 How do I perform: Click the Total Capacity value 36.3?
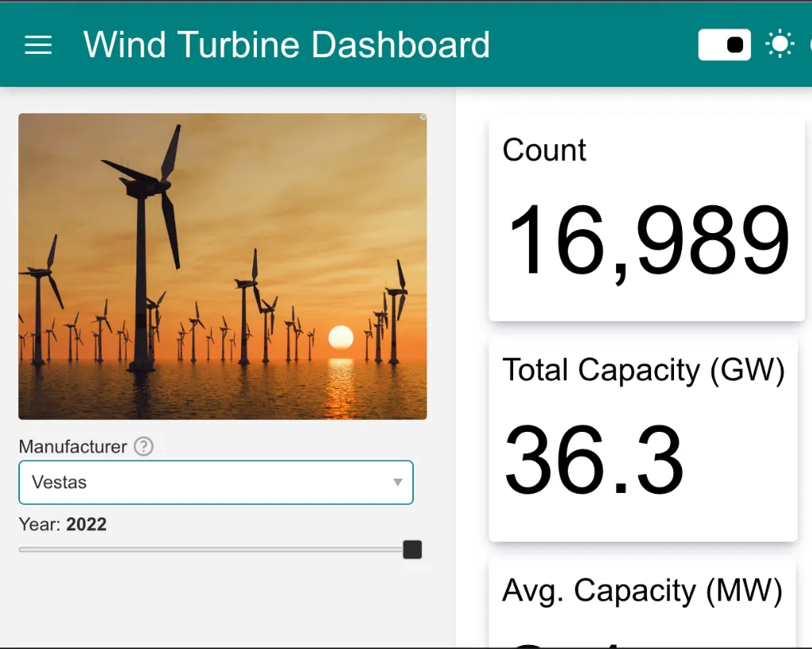(594, 460)
